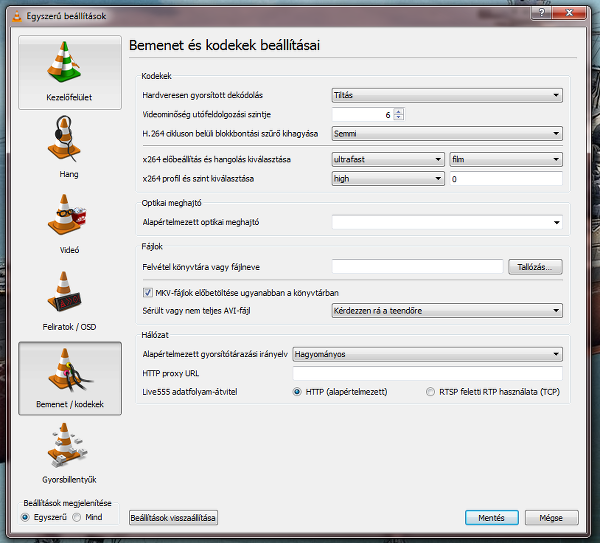Decrease post-processing level with down arrow

click(399, 117)
